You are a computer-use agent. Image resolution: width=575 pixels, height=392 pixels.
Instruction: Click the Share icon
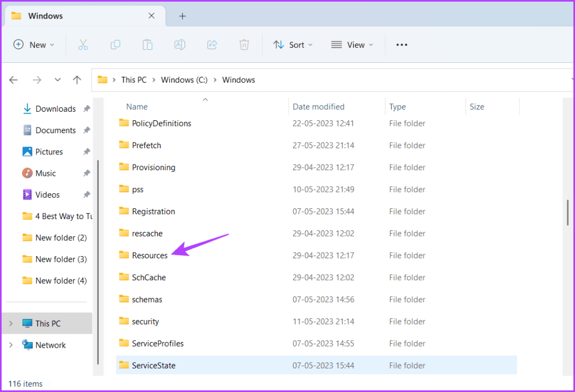pyautogui.click(x=212, y=45)
